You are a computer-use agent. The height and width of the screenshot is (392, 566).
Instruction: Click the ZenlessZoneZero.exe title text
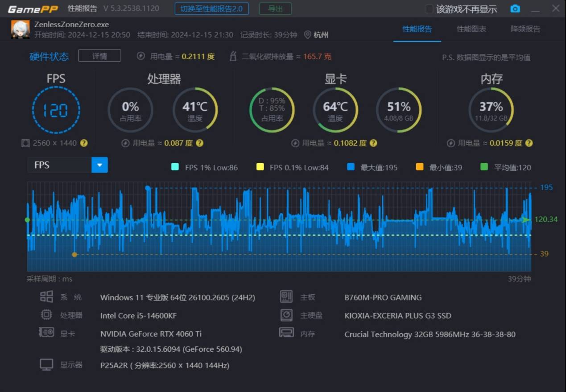click(72, 25)
